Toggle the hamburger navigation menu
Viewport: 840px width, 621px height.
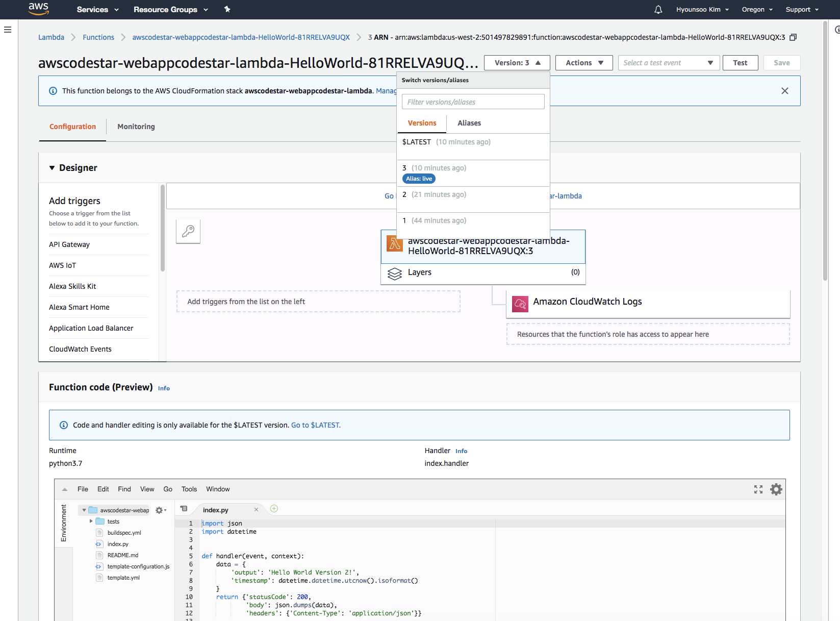[8, 30]
